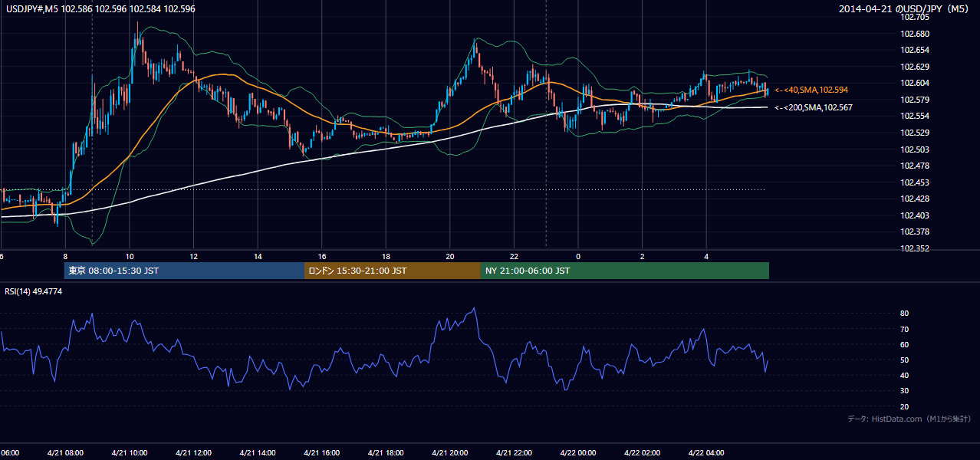Select the NY 21:00-06:00 JST session bar
This screenshot has height=460, width=980.
click(x=625, y=271)
